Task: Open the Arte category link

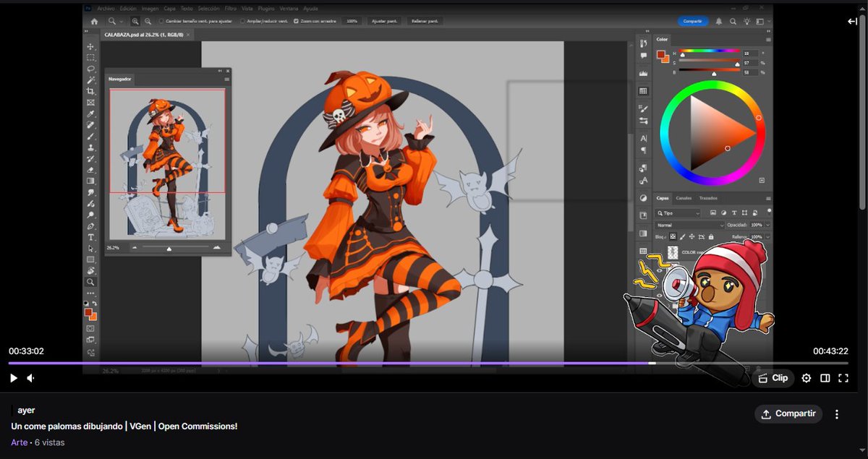Action: [x=19, y=442]
